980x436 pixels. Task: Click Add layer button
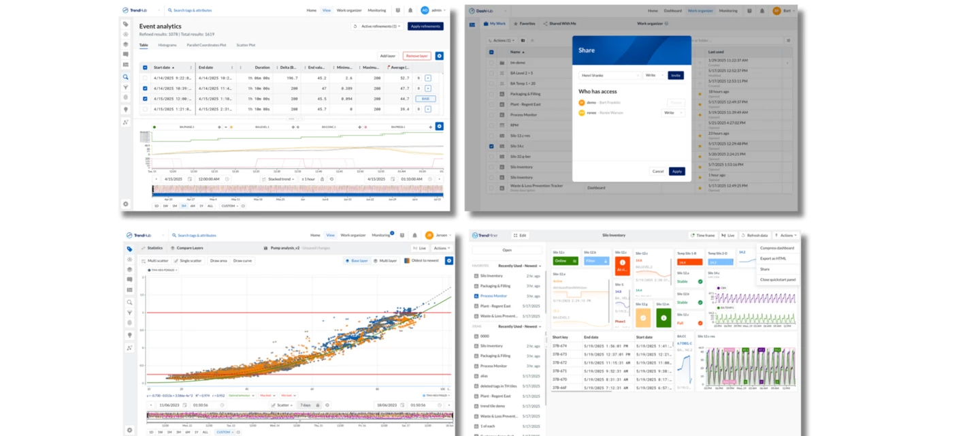(387, 56)
